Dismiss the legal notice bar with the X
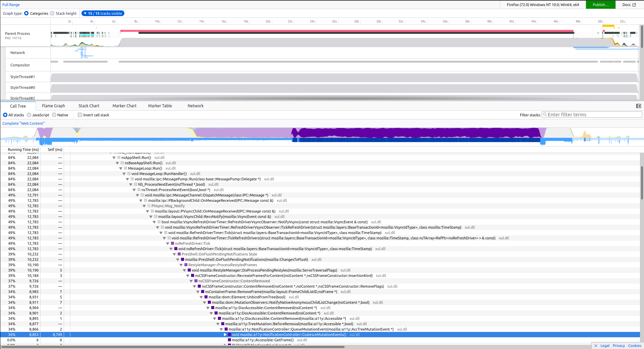This screenshot has width=644, height=349. coord(596,346)
